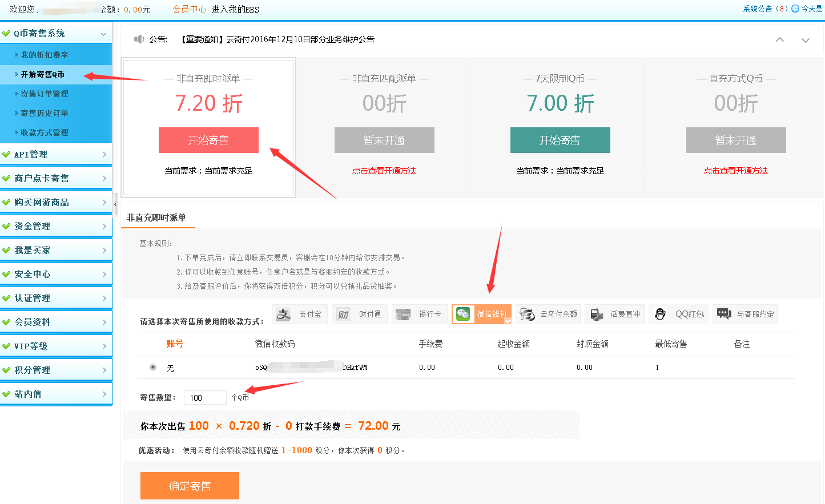Click the 账号 column header

(175, 344)
